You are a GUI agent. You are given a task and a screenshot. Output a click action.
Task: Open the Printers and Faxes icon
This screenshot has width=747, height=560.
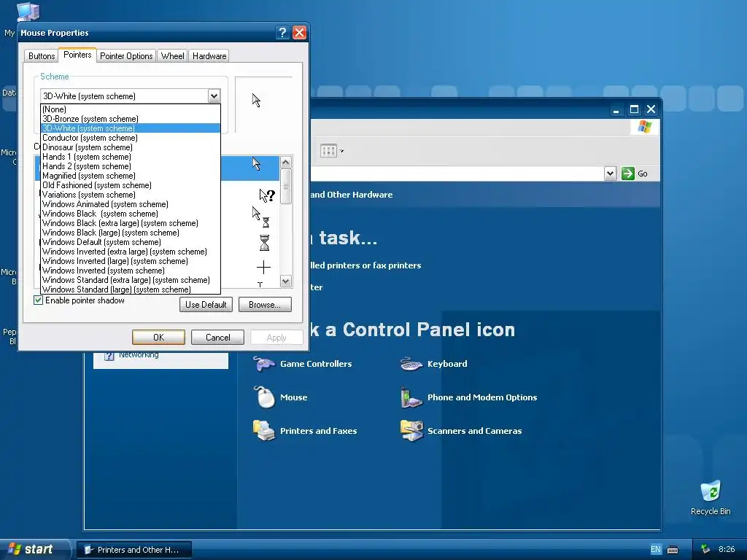pos(263,430)
